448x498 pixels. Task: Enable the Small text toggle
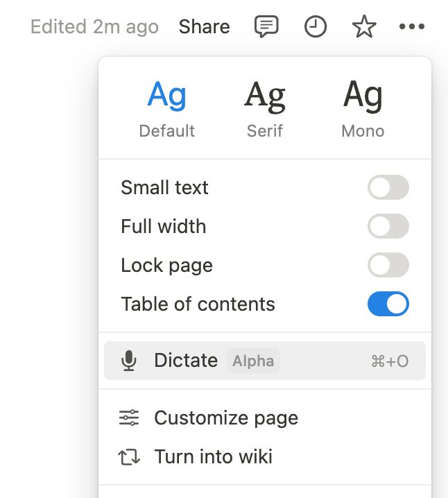click(x=388, y=187)
